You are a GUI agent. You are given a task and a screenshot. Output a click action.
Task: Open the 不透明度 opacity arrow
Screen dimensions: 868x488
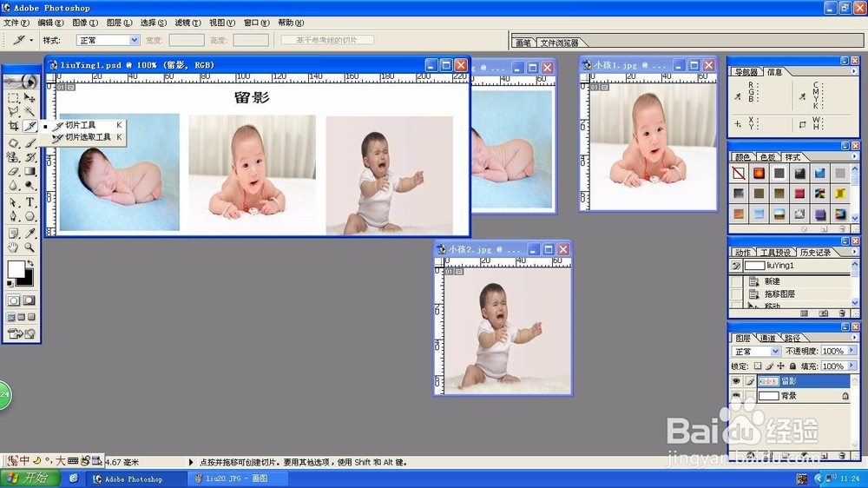click(x=852, y=351)
